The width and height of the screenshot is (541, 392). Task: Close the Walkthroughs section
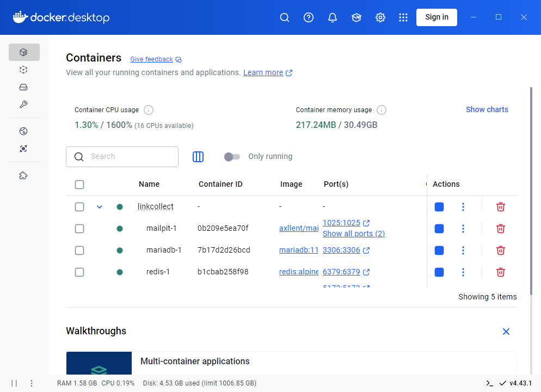point(506,332)
